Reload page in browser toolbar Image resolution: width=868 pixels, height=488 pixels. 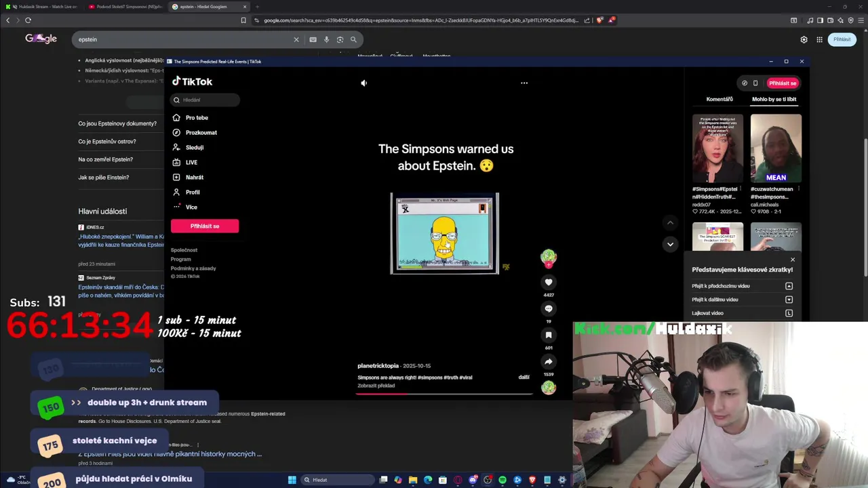[28, 20]
